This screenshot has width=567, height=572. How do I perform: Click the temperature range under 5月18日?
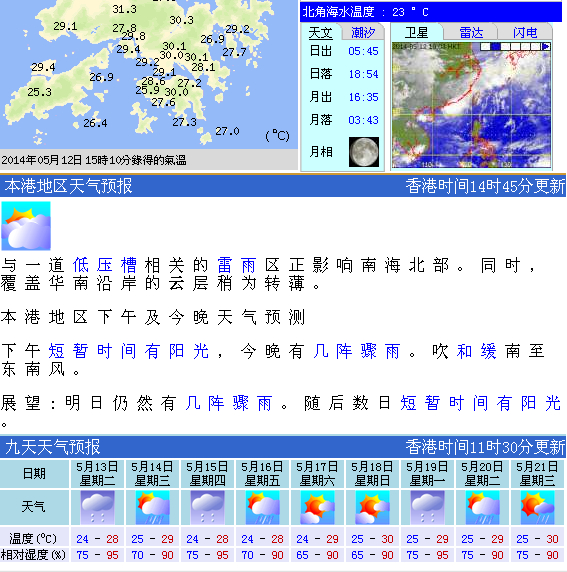point(373,539)
